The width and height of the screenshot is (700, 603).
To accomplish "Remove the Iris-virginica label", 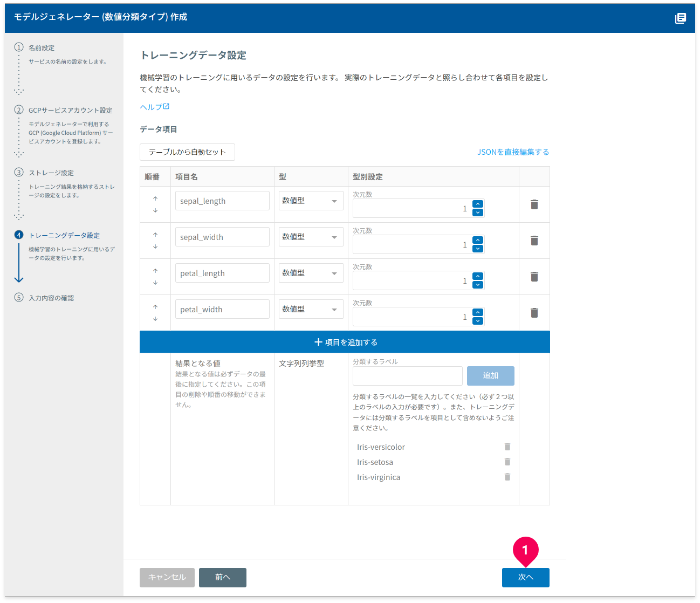I will (x=507, y=477).
